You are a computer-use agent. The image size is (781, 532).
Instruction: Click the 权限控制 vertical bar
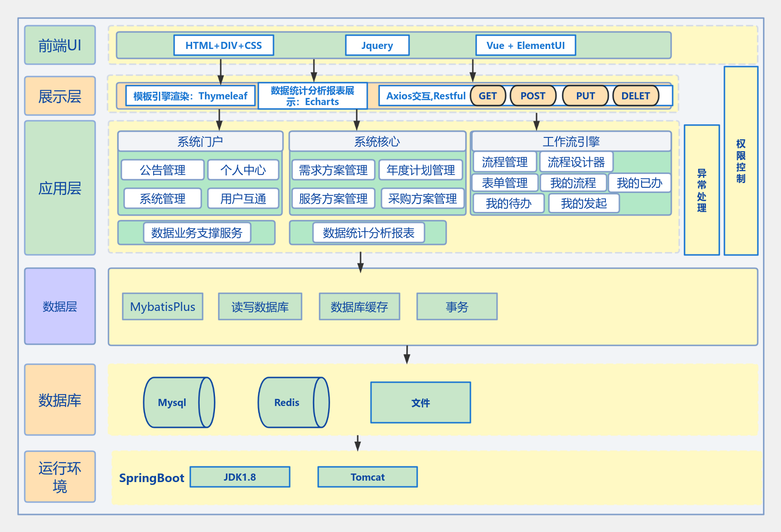point(741,162)
